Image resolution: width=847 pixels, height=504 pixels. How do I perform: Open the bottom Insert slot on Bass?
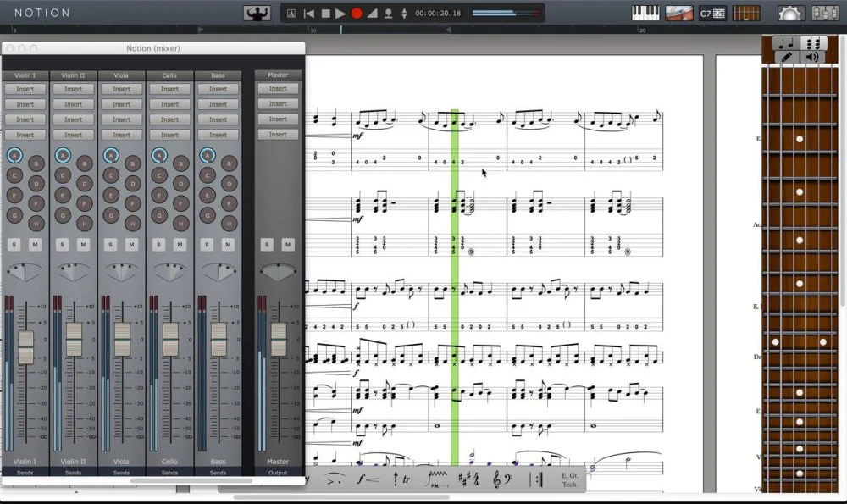pos(218,135)
